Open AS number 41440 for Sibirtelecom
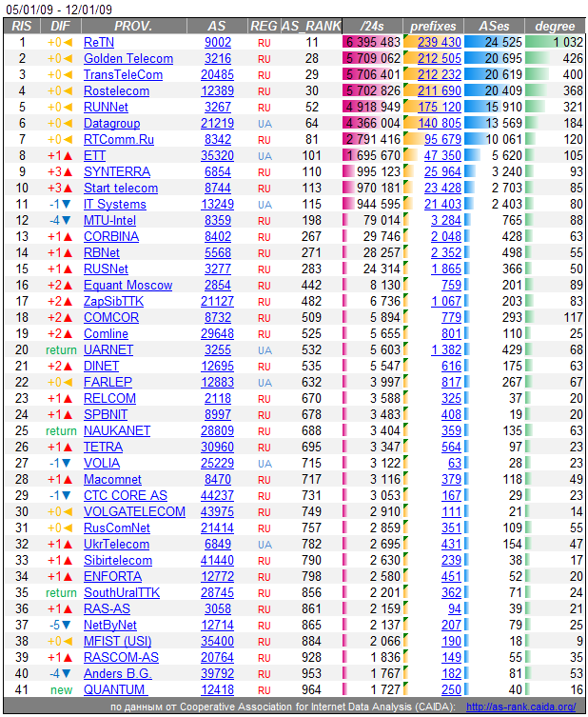Viewport: 588px width, 717px height. (x=218, y=561)
